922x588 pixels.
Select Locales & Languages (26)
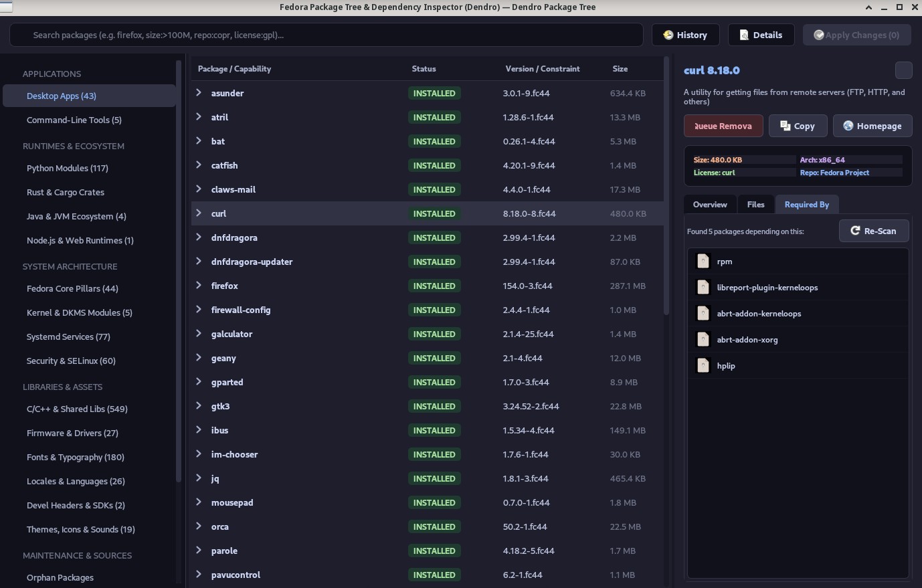[x=89, y=481]
